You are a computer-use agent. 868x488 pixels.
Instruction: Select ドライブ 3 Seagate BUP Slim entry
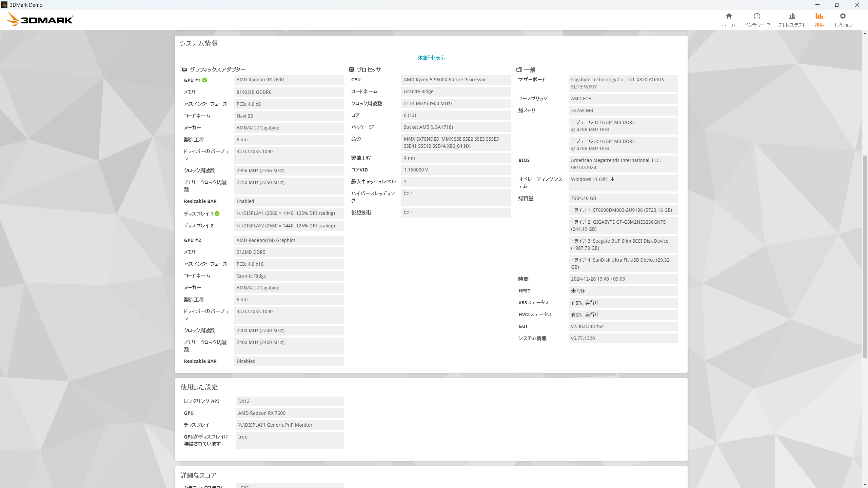pos(623,245)
